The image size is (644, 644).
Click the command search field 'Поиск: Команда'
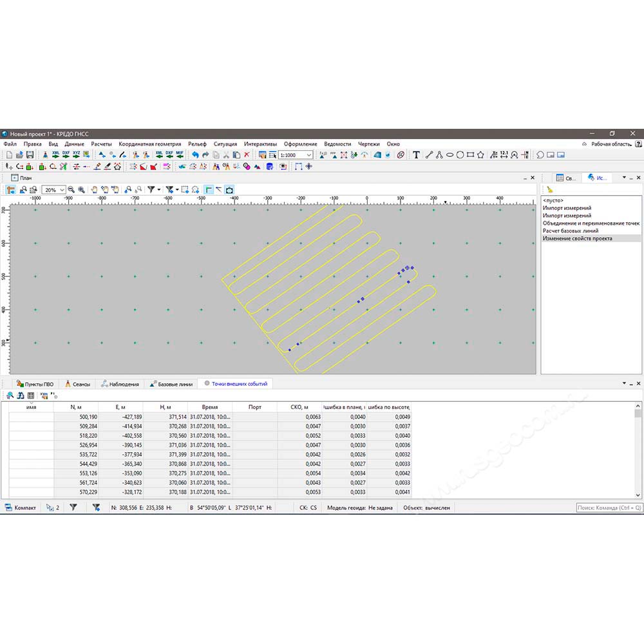pyautogui.click(x=609, y=507)
